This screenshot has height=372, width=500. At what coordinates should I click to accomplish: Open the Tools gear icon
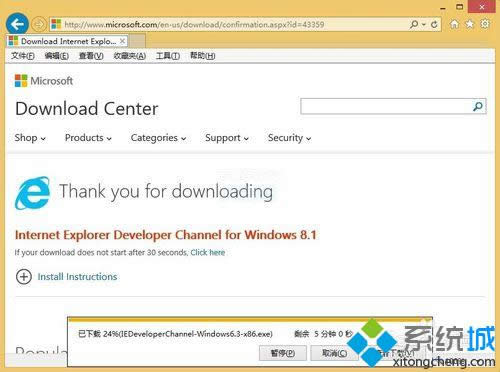point(485,24)
